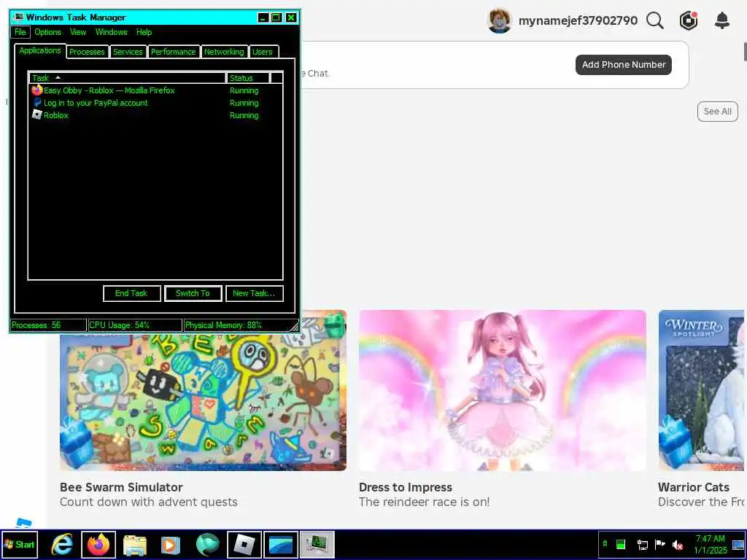The height and width of the screenshot is (560, 747).
Task: Show hidden tray icons arrow
Action: coord(605,544)
